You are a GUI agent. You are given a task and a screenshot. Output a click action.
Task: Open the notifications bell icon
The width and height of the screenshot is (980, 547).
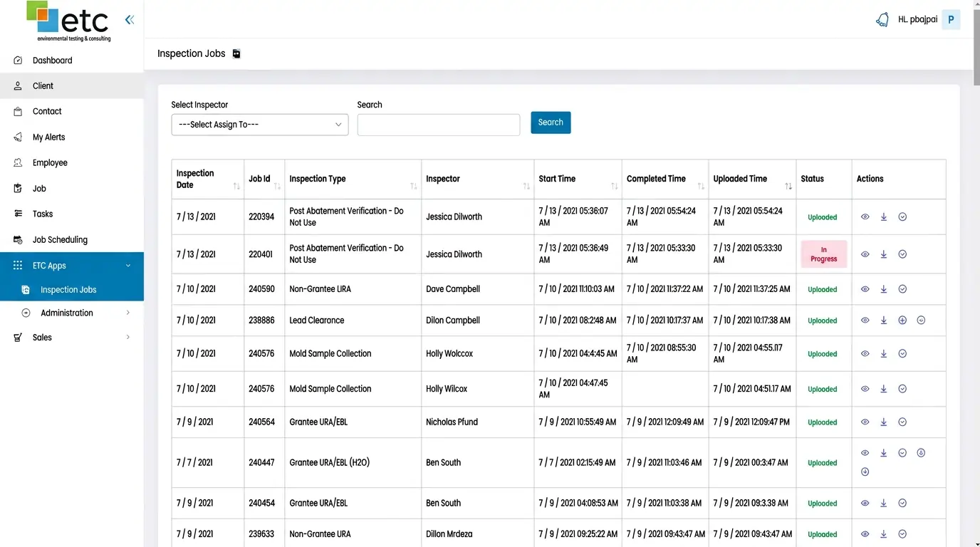click(882, 20)
